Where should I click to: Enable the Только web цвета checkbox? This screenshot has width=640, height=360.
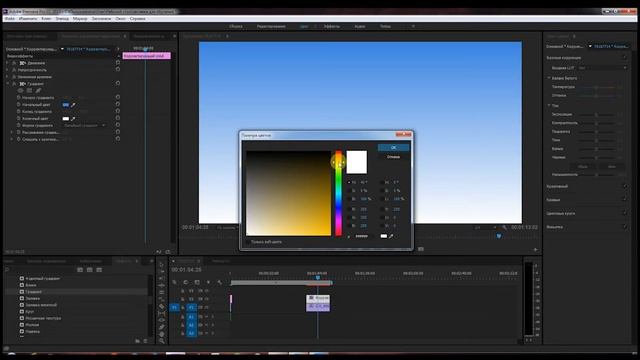tap(248, 242)
